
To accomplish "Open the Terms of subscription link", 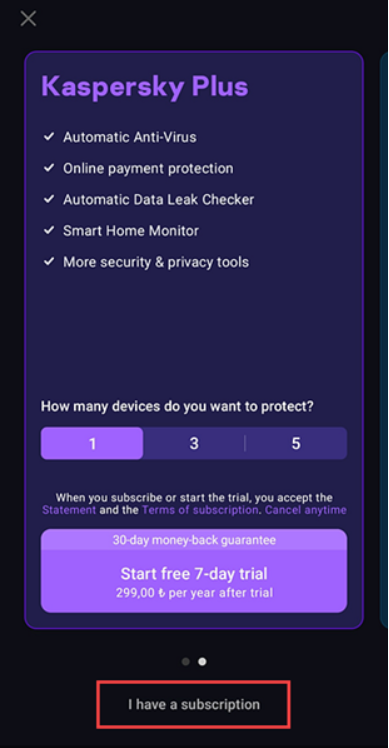I will click(x=200, y=510).
